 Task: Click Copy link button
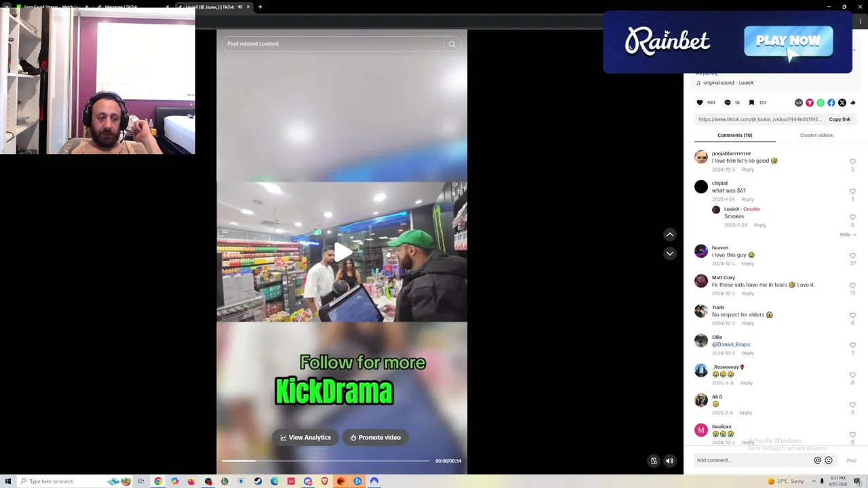pyautogui.click(x=840, y=119)
